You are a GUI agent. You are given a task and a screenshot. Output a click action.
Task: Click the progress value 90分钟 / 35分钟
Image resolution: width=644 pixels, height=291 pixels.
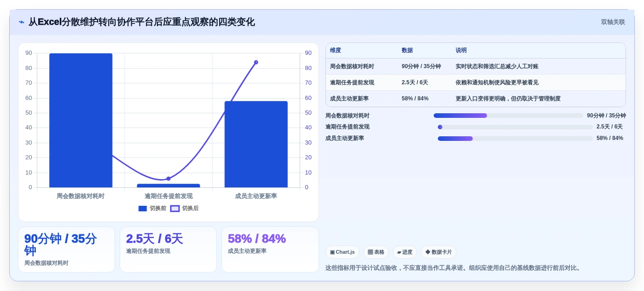[x=606, y=116]
